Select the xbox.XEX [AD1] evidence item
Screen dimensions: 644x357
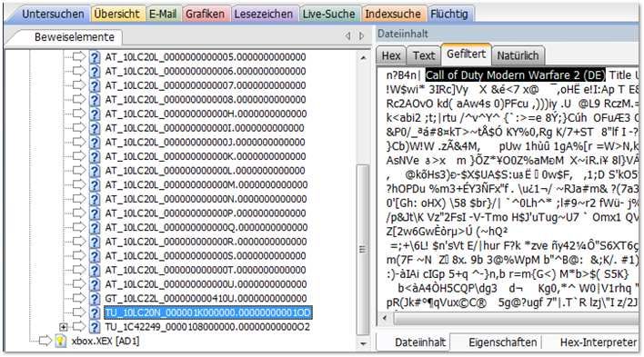pos(106,341)
